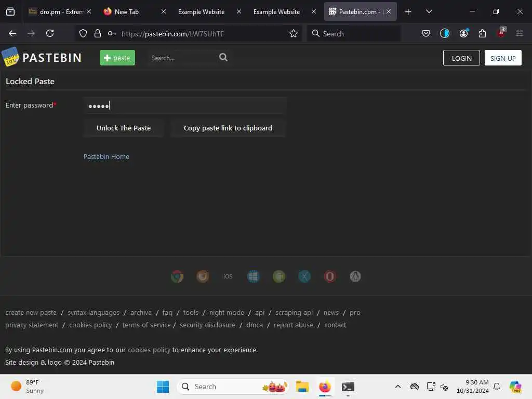This screenshot has width=532, height=399.
Task: Open the terms of service footer link
Action: click(146, 325)
